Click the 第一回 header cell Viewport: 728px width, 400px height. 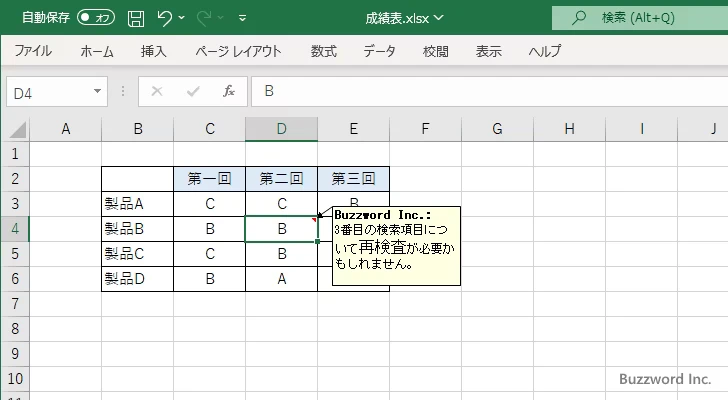[209, 179]
